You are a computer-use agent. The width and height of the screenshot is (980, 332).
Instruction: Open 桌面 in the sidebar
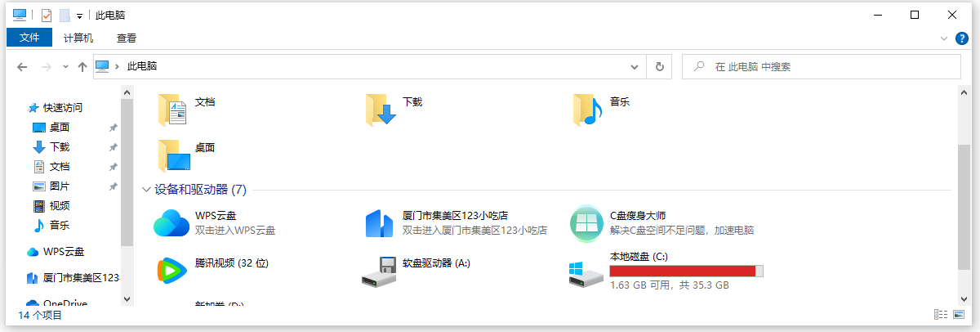click(x=59, y=128)
